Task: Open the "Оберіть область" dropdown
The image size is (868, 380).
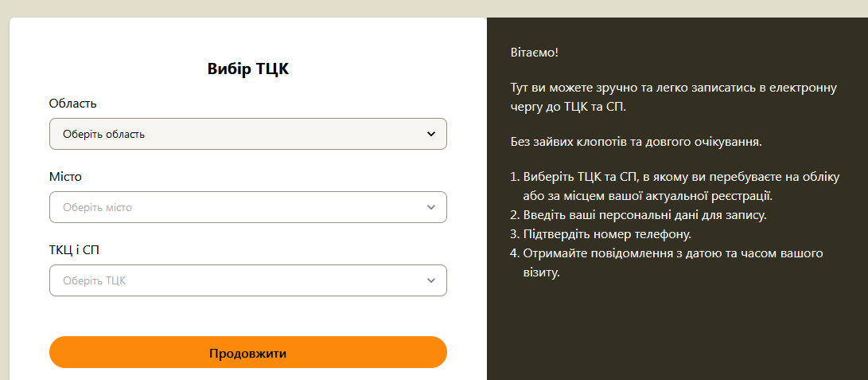Action: pyautogui.click(x=248, y=134)
